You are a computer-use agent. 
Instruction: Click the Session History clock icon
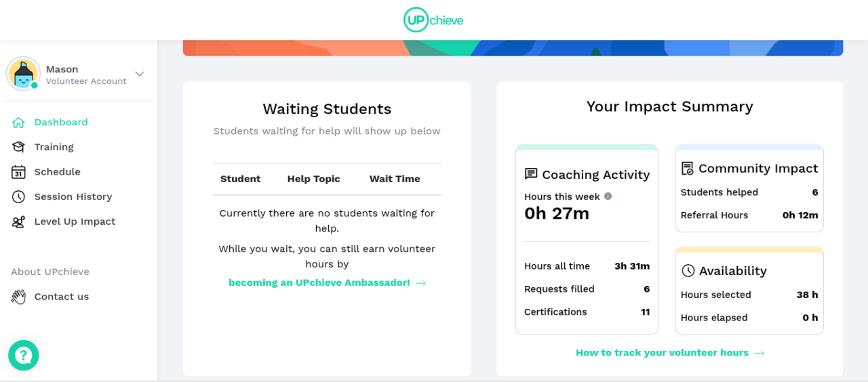click(x=19, y=196)
